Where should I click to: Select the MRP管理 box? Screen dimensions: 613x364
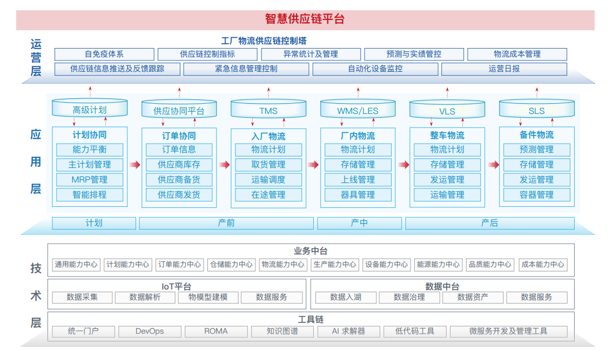point(90,180)
